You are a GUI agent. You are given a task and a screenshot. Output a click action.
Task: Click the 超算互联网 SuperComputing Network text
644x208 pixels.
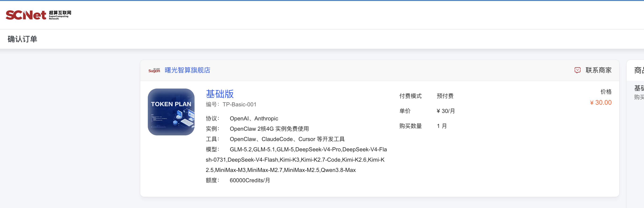coord(60,15)
